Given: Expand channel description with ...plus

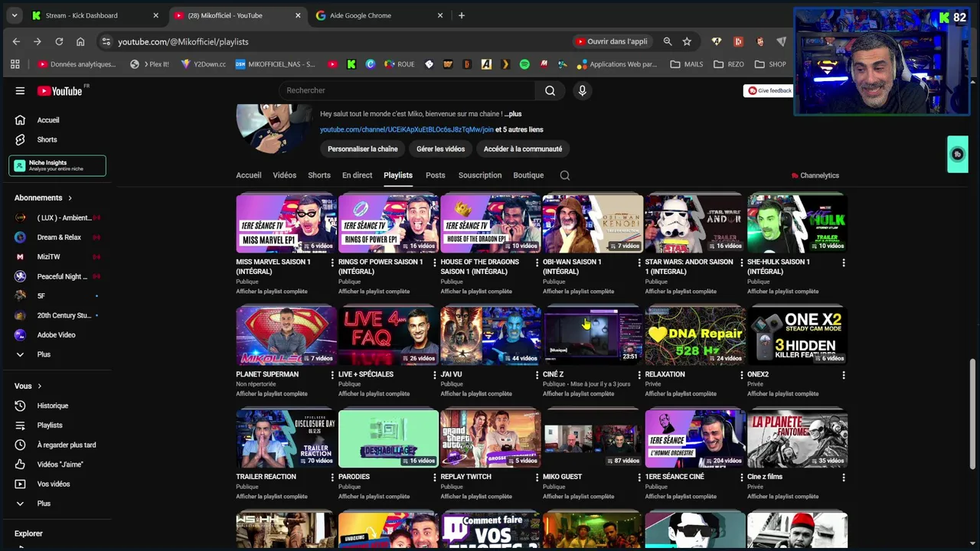Looking at the screenshot, I should [x=512, y=114].
